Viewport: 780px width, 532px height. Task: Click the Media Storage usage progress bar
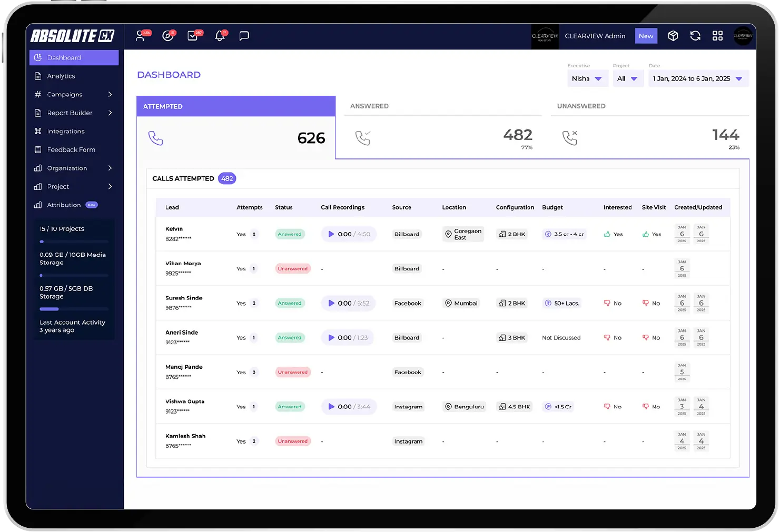74,275
